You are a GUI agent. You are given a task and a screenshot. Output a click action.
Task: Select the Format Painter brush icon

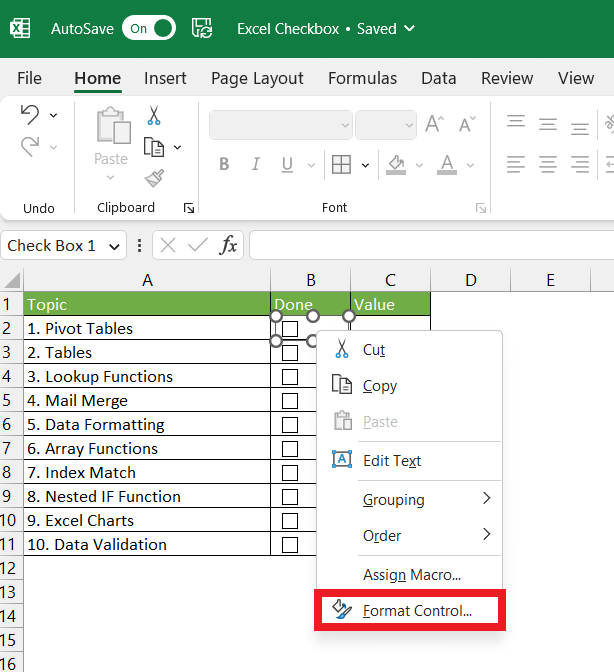point(154,178)
